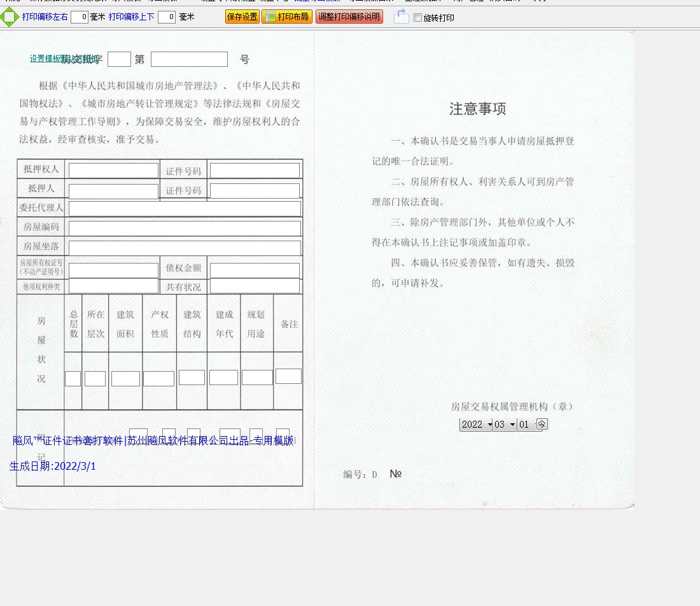The height and width of the screenshot is (606, 700).
Task: Click the 打印偏移上下 millimeter input box
Action: click(x=167, y=17)
